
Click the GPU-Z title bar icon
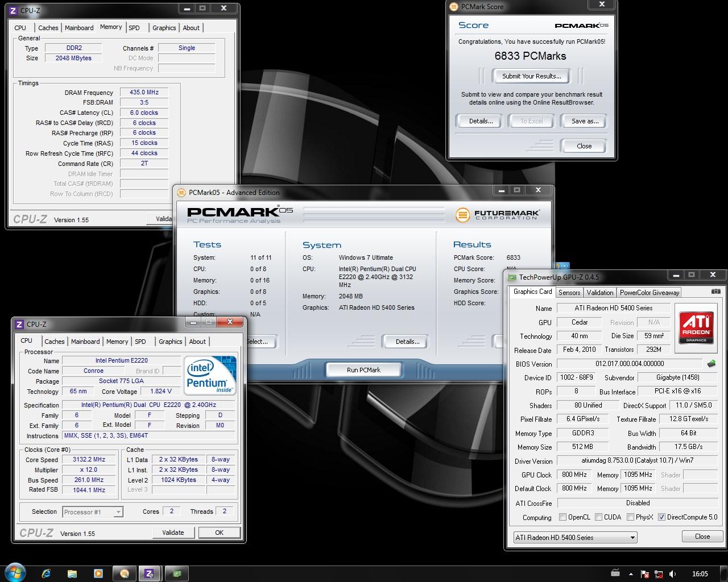pos(512,277)
